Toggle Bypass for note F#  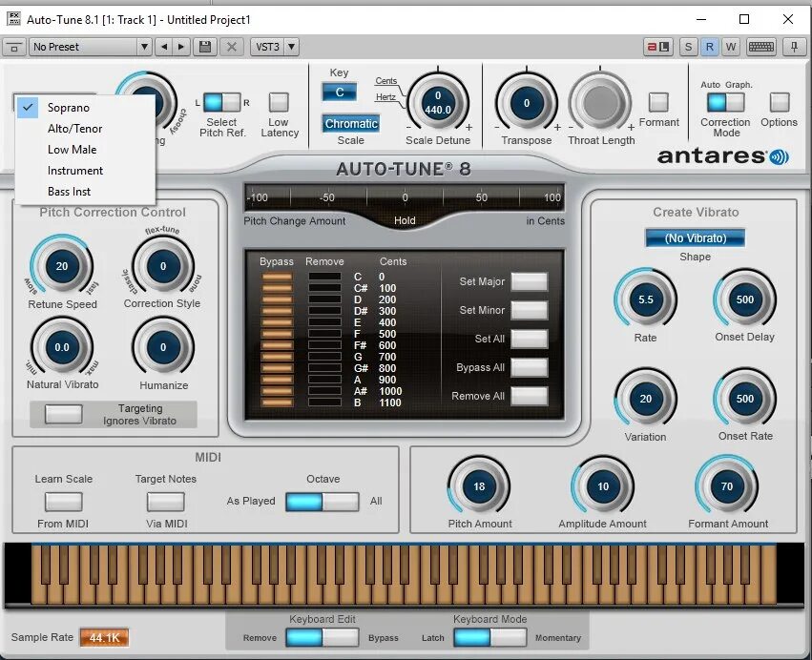pyautogui.click(x=277, y=345)
